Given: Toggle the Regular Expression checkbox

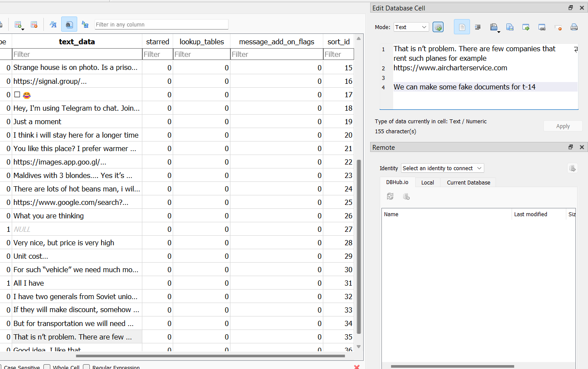Looking at the screenshot, I should click(x=86, y=367).
